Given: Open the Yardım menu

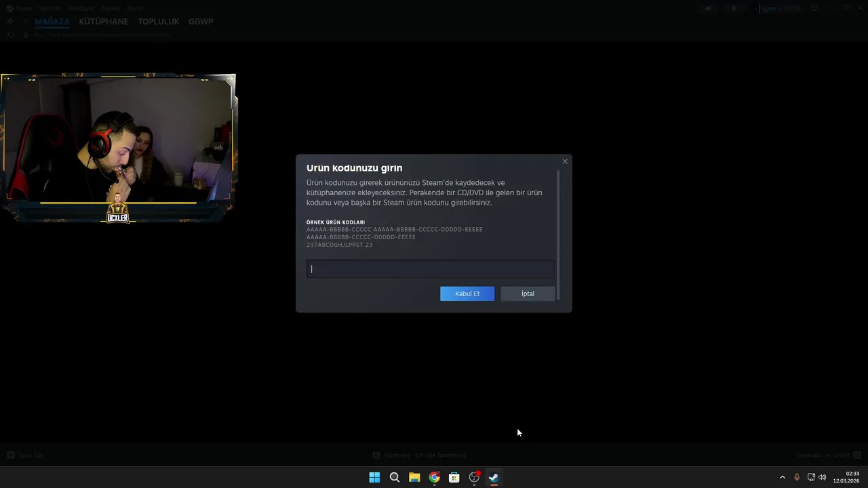Looking at the screenshot, I should point(136,8).
